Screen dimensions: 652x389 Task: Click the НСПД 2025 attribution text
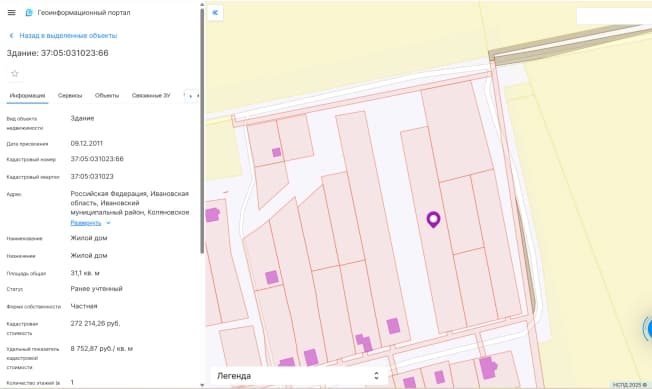pos(630,385)
